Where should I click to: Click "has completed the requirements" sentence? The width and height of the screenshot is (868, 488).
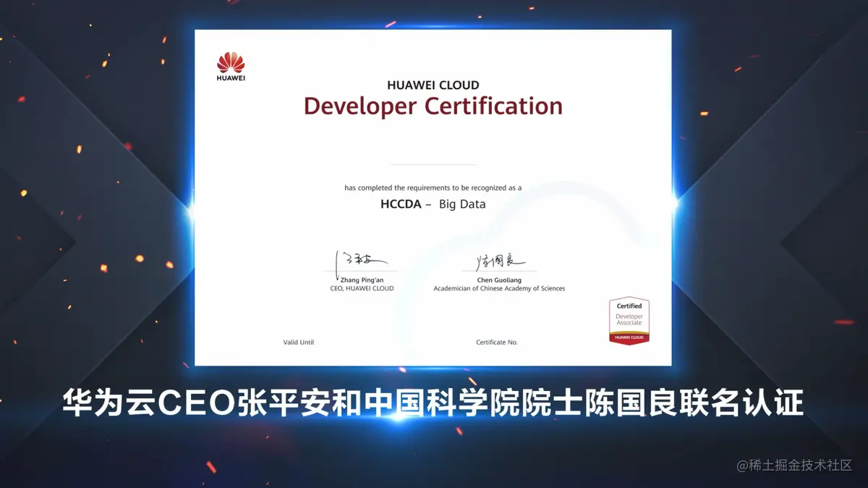pos(433,188)
